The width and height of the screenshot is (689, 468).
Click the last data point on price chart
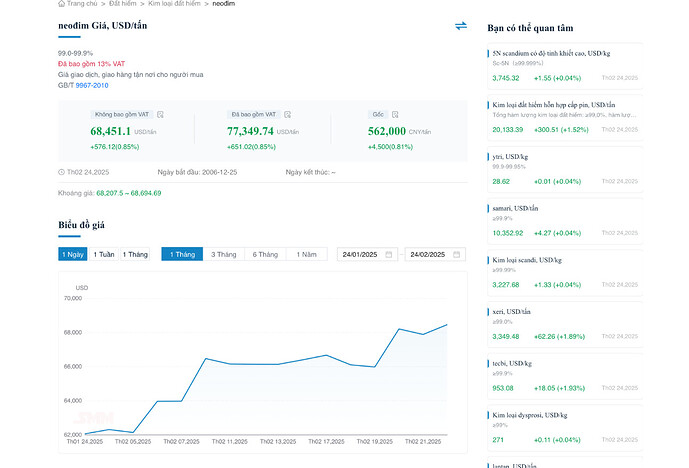coord(447,324)
